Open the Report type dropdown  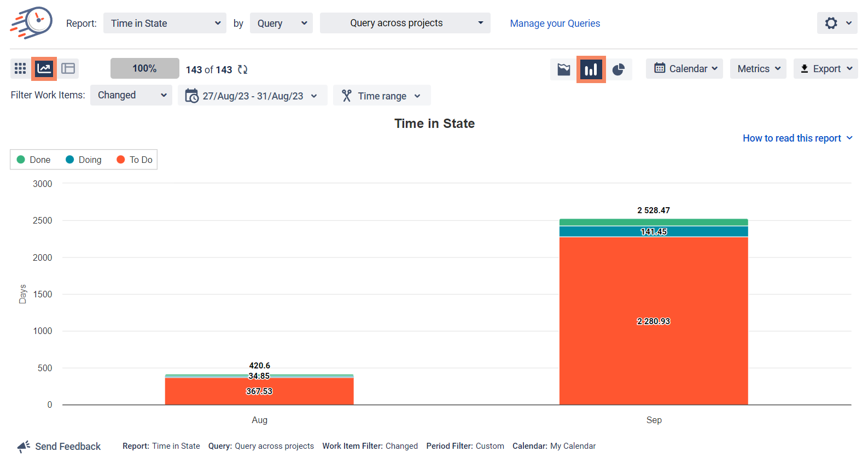[x=165, y=23]
